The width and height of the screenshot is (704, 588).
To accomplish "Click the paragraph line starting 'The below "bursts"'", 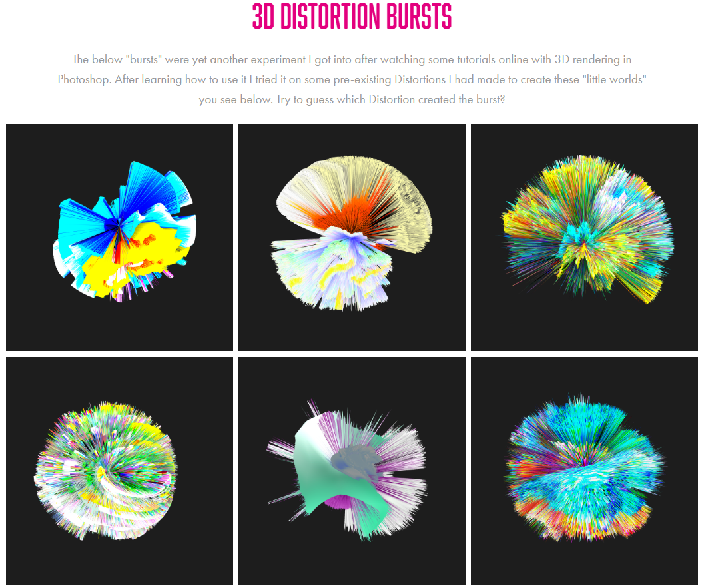I will tap(352, 59).
